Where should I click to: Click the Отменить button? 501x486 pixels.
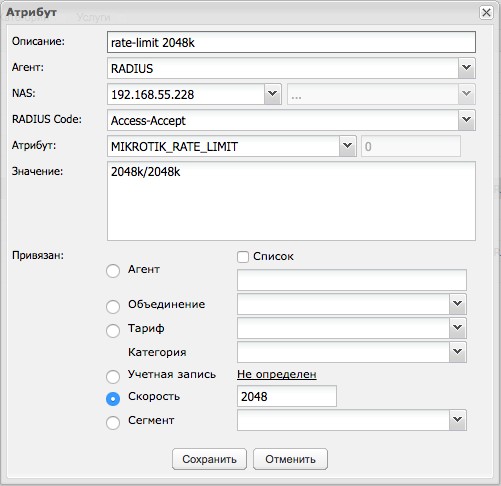pos(290,459)
